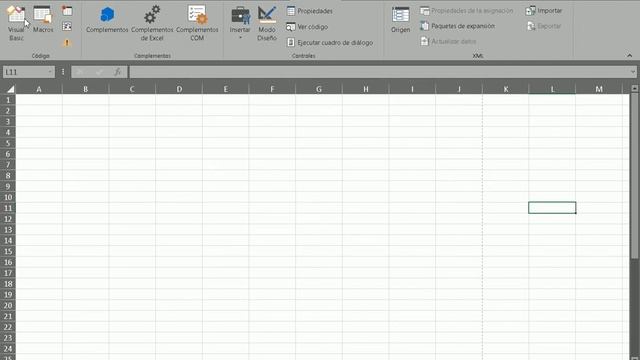The image size is (640, 360).
Task: Select row 5 header
Action: [8, 143]
